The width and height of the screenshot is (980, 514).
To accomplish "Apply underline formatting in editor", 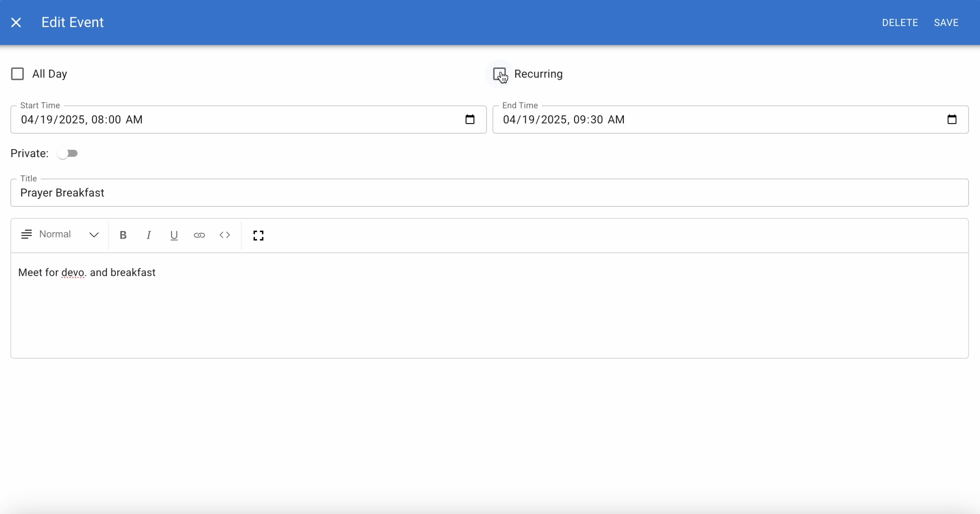I will (174, 235).
